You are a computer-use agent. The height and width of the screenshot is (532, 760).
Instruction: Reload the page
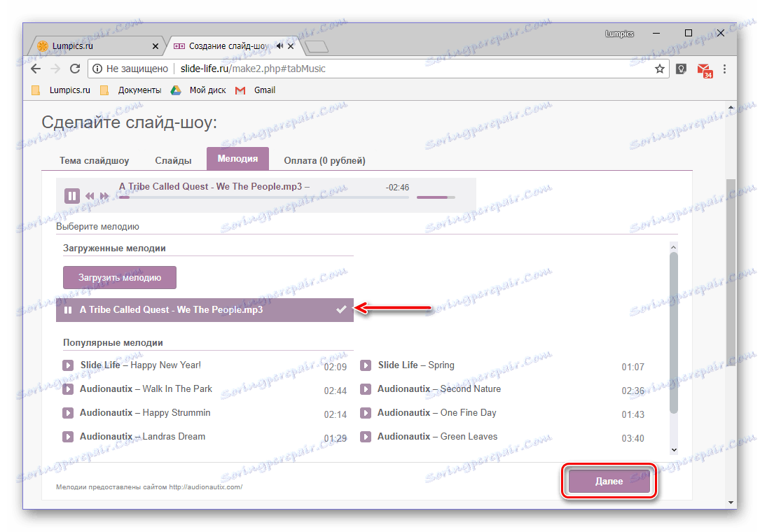pos(75,69)
